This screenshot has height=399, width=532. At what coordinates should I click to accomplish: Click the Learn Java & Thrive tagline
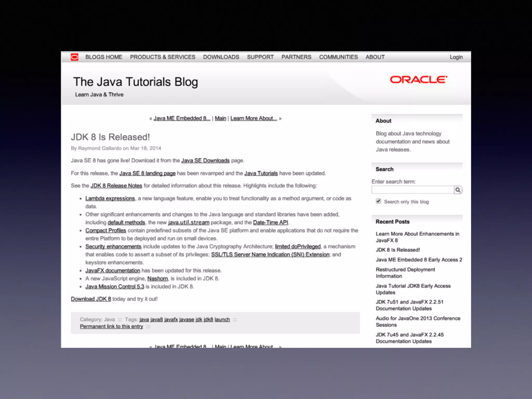tap(99, 95)
